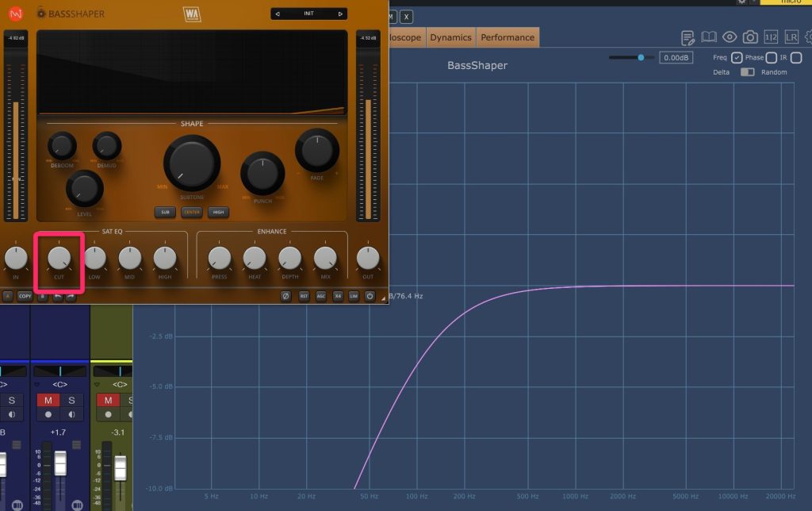The height and width of the screenshot is (511, 812).
Task: Open the INIT preset selector
Action: point(309,13)
